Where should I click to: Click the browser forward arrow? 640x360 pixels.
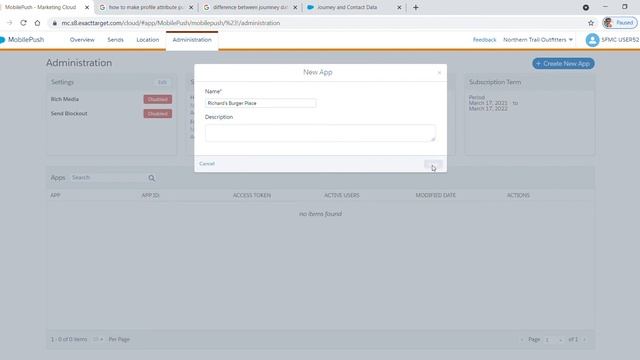(9, 23)
